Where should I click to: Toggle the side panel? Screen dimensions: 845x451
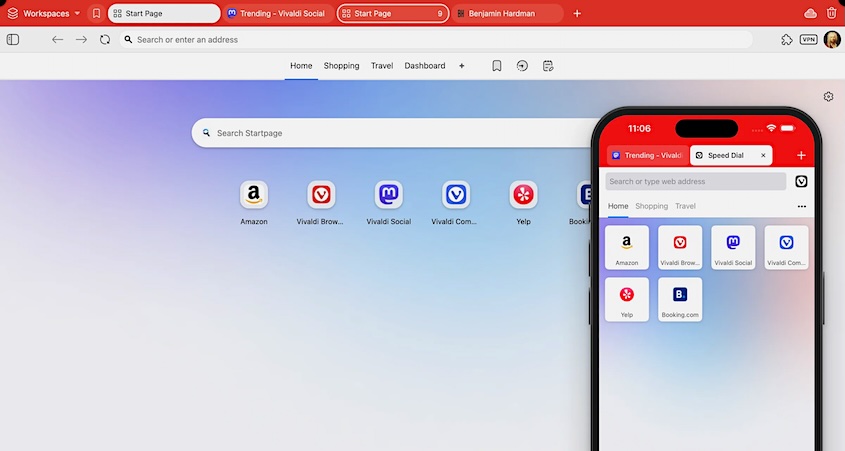pyautogui.click(x=13, y=39)
